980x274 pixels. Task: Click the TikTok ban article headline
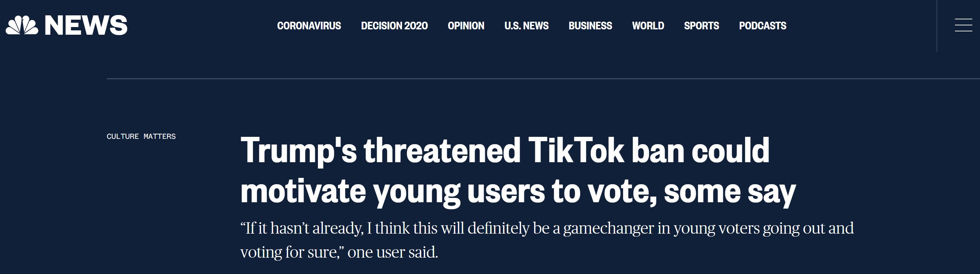tap(517, 171)
